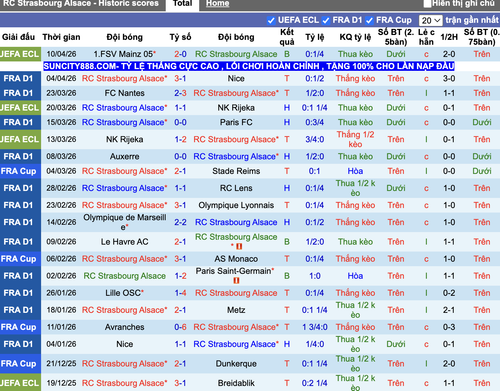Open Nice team in 04/04/26 match
Image resolution: width=500 pixels, height=391 pixels.
click(x=236, y=78)
